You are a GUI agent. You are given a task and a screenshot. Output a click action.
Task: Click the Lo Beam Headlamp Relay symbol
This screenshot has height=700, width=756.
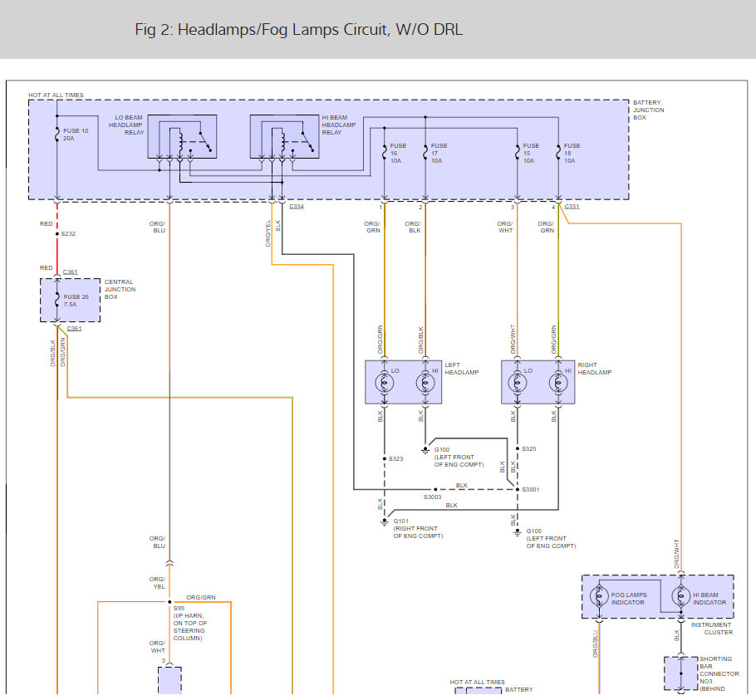click(x=182, y=136)
